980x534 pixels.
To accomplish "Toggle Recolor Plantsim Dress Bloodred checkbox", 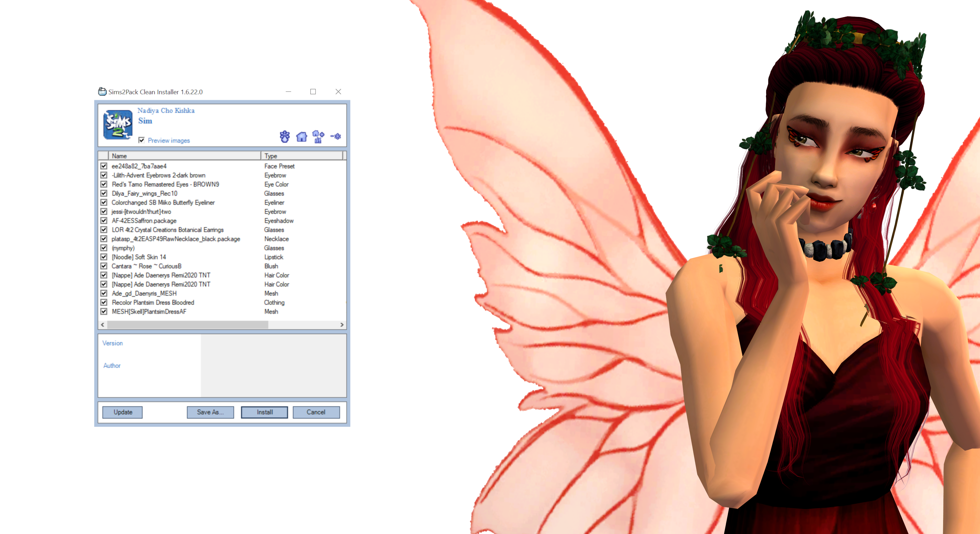I will (103, 302).
